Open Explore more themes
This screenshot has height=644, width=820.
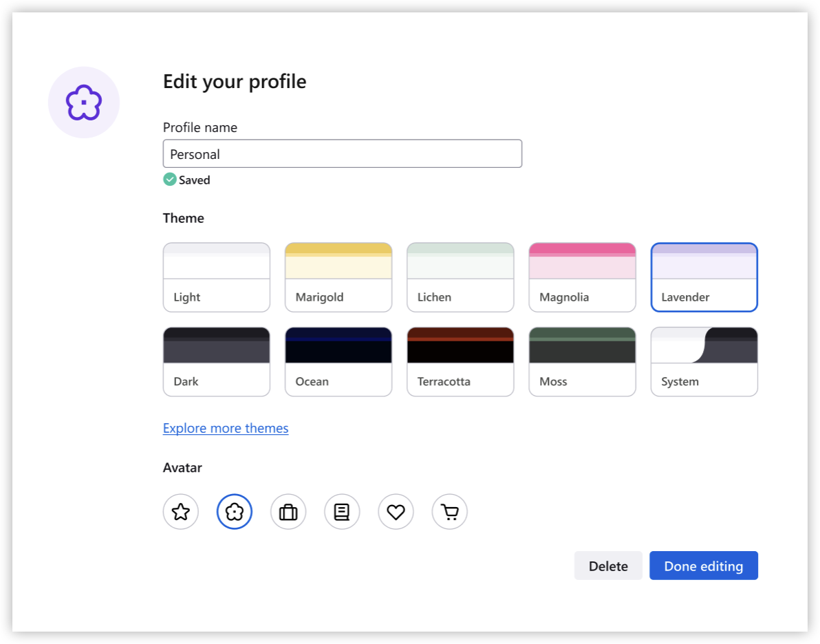(x=226, y=428)
